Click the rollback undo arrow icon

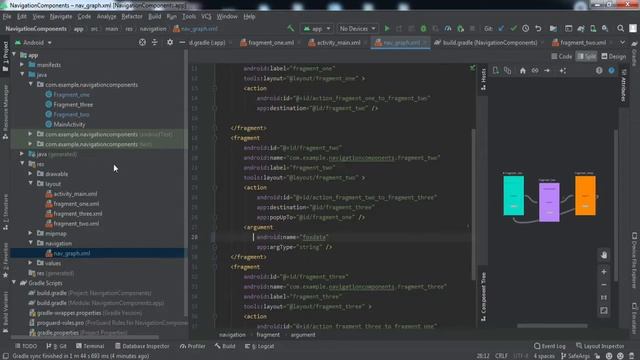click(x=538, y=29)
